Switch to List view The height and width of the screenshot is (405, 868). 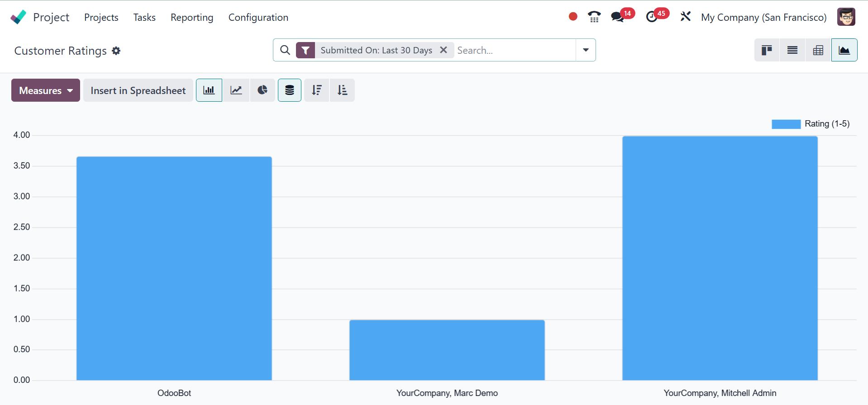(792, 50)
